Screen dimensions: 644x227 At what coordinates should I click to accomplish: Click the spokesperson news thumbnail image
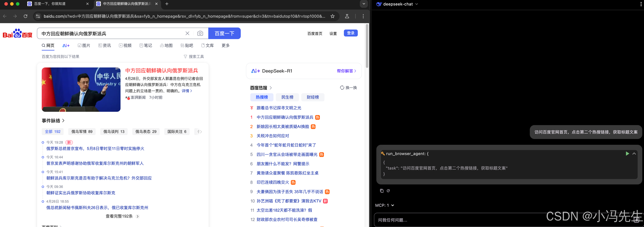[81, 89]
